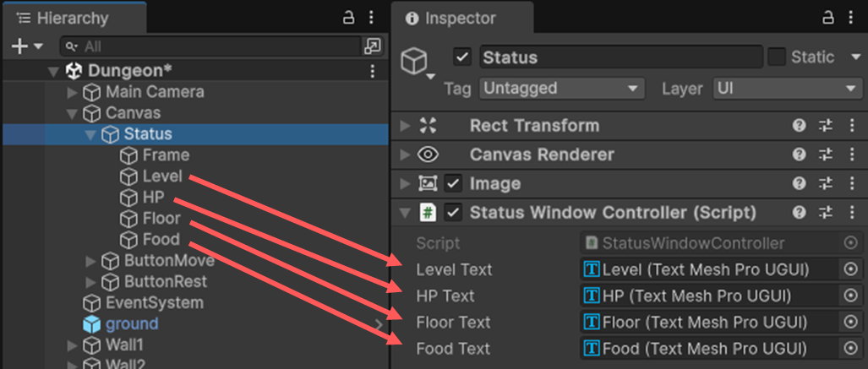Select the Hierarchy tab
Viewport: 868px width, 369px height.
[x=70, y=18]
